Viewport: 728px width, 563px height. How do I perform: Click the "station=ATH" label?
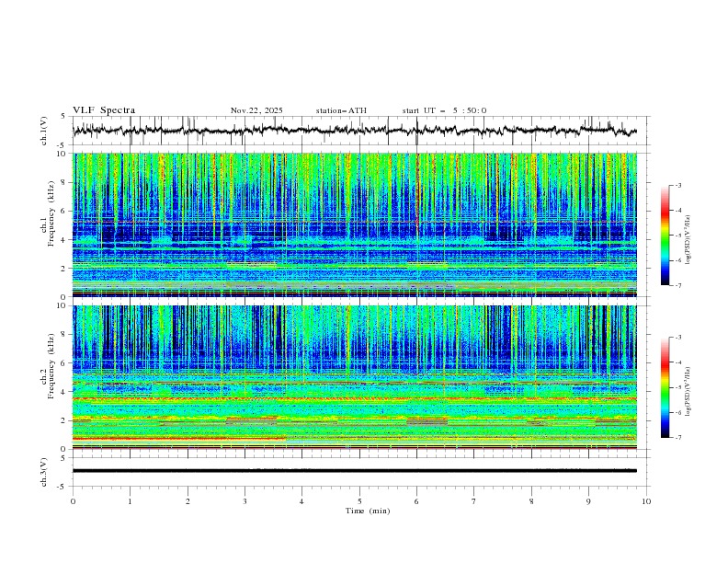[341, 110]
